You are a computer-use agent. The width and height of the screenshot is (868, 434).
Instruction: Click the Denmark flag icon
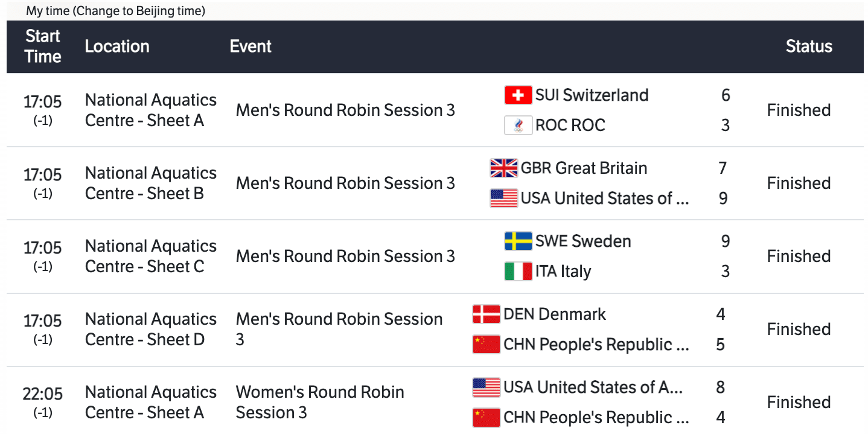pyautogui.click(x=486, y=314)
